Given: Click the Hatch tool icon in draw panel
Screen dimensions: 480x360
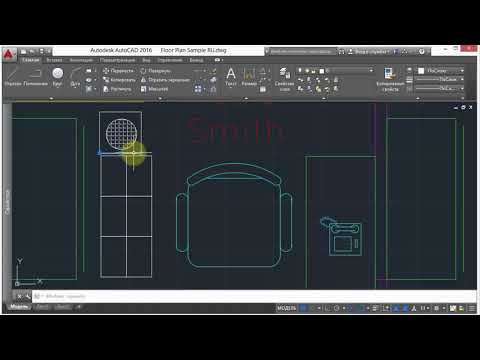Looking at the screenshot, I should tap(89, 89).
